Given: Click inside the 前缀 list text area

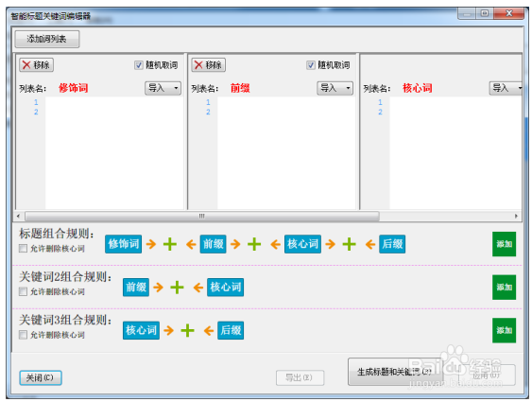Looking at the screenshot, I should tap(286, 153).
